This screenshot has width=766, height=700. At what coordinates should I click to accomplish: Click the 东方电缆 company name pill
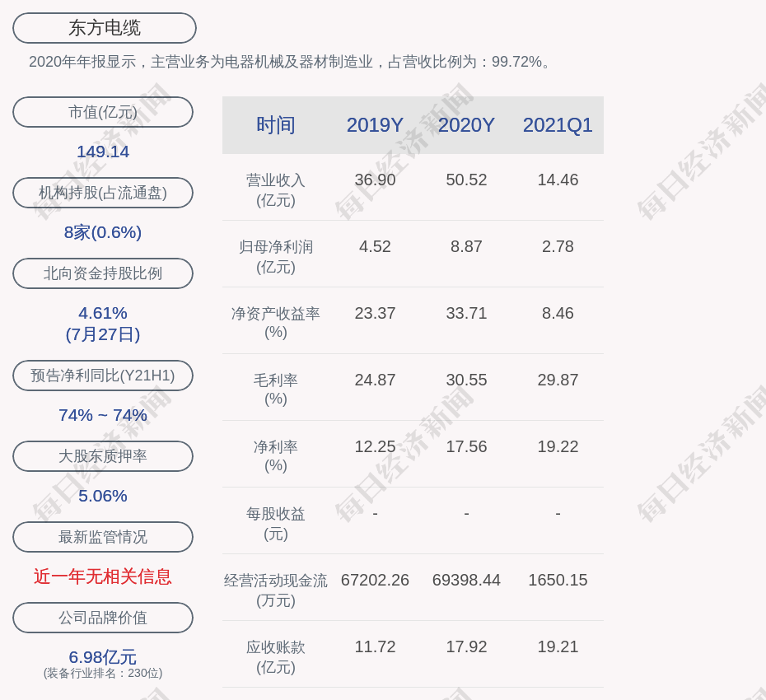point(105,28)
